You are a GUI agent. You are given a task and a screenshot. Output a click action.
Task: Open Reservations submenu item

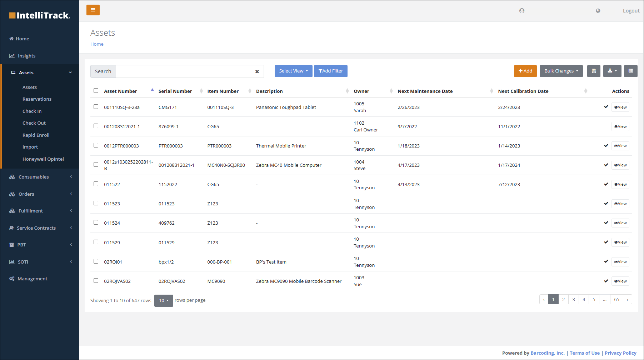point(37,99)
